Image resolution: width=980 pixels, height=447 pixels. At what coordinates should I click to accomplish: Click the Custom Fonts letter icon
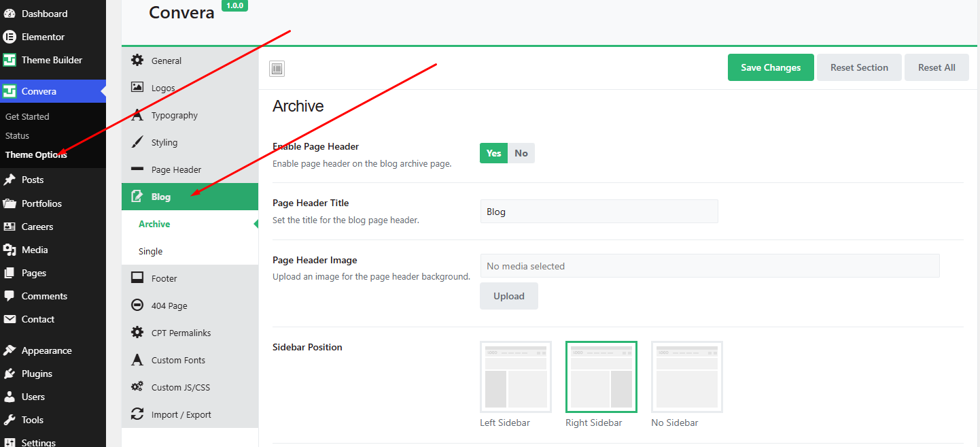click(137, 360)
